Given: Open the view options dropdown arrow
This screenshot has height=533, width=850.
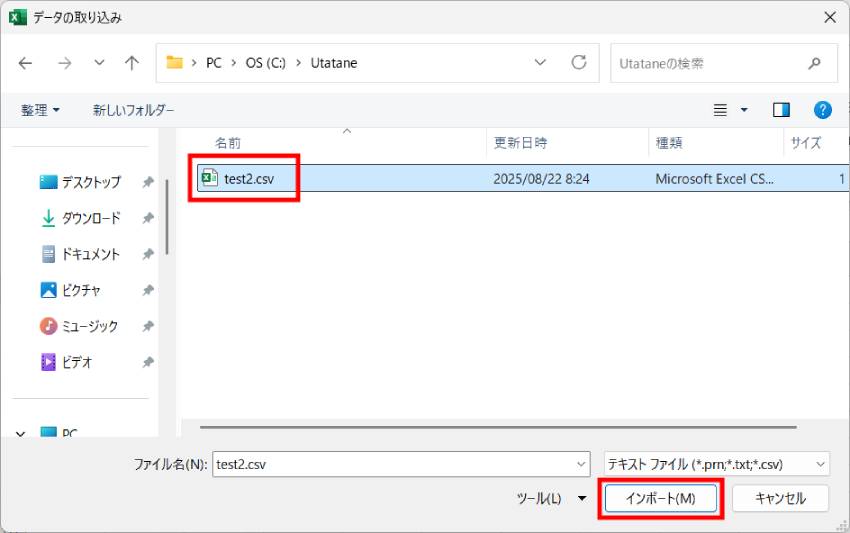Looking at the screenshot, I should click(x=744, y=110).
